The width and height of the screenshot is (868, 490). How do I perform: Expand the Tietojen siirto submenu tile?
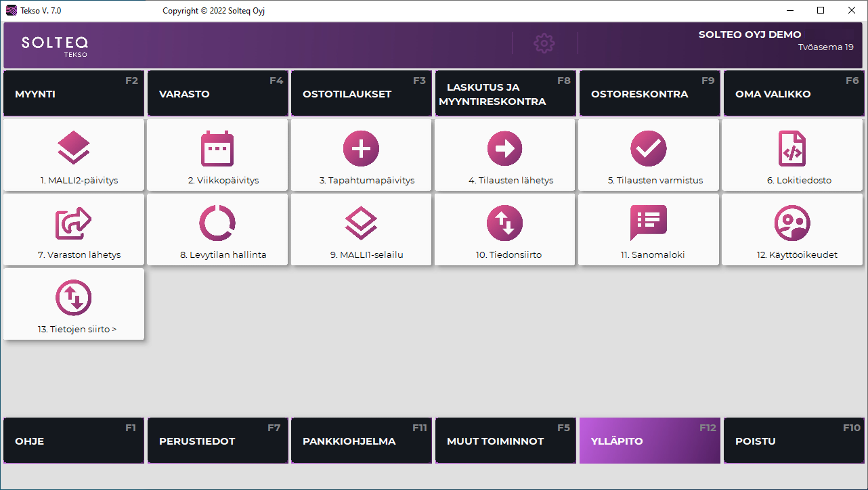74,304
